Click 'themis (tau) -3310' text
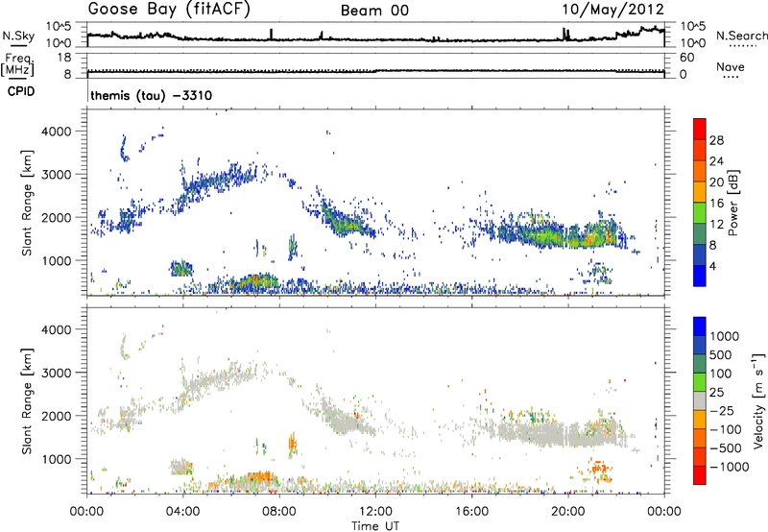 [152, 95]
